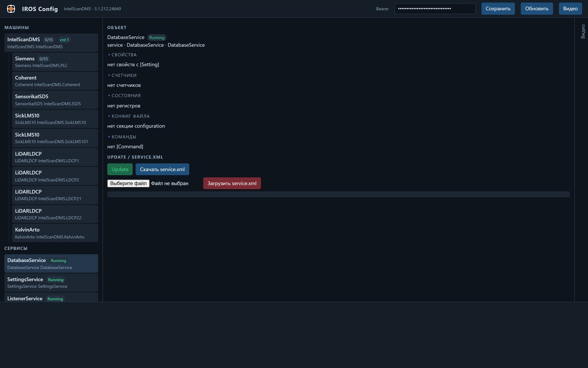
Task: Select the Coherent machine entry
Action: coord(55,81)
